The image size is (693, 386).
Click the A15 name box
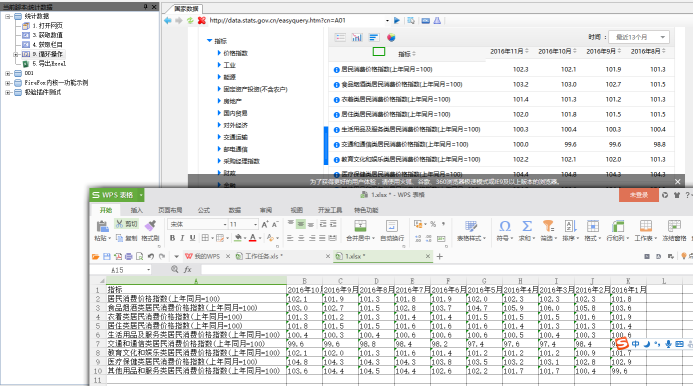point(121,270)
